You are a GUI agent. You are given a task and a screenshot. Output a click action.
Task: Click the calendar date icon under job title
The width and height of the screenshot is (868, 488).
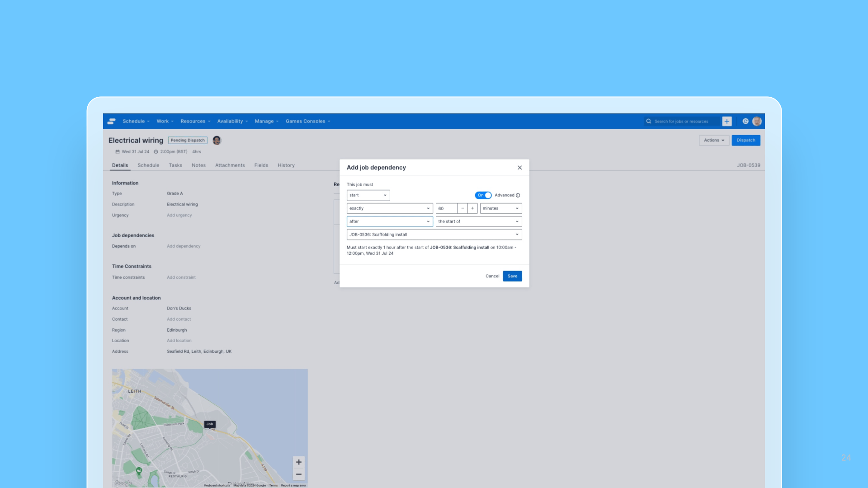[x=118, y=152]
